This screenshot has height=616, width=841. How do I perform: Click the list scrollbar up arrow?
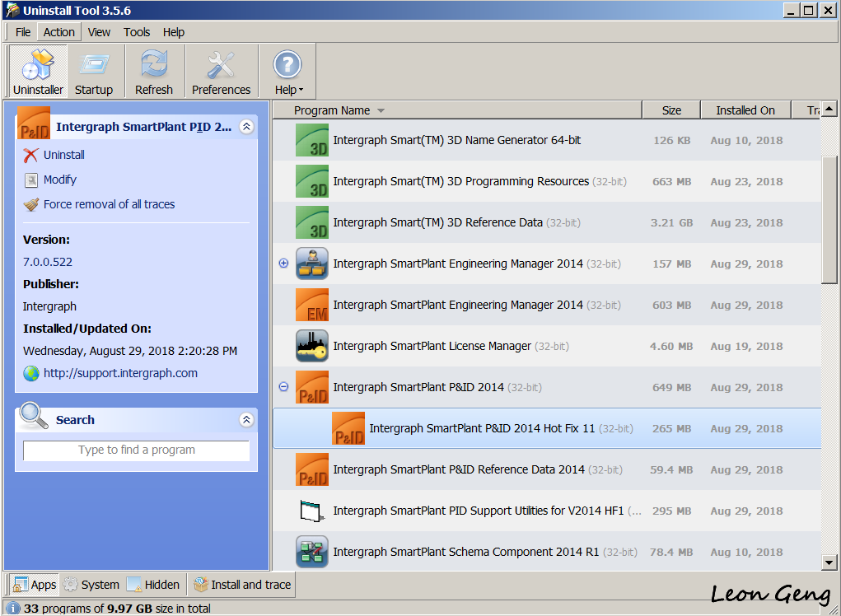pos(829,109)
